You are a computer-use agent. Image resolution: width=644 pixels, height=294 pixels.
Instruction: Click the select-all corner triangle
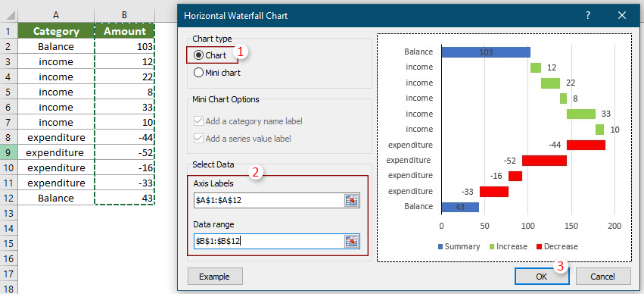[x=11, y=16]
